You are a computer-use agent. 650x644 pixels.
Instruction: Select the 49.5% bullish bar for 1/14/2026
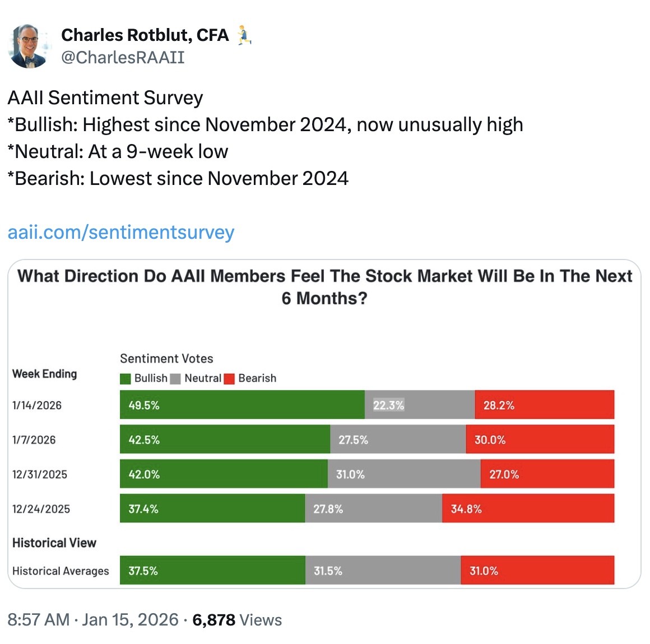pyautogui.click(x=242, y=405)
